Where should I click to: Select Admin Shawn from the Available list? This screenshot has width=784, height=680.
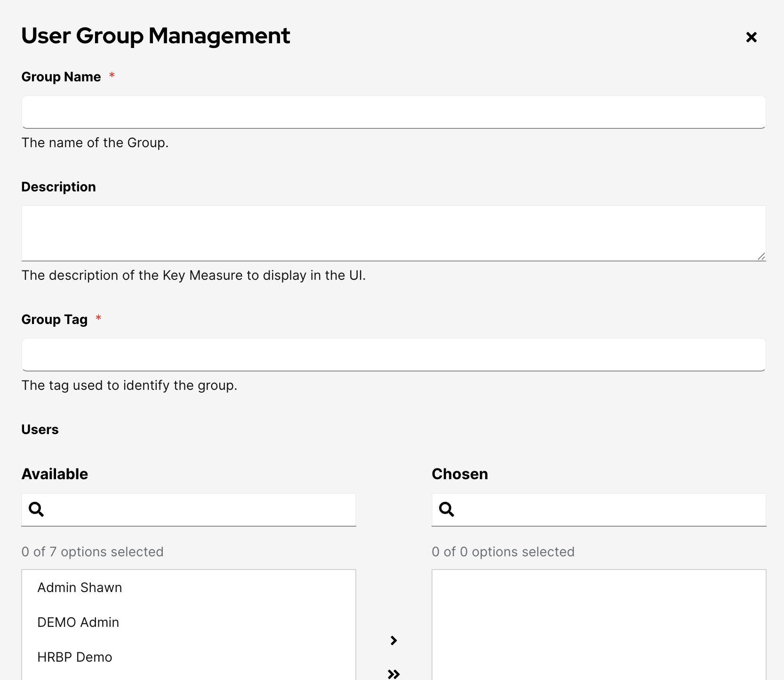coord(80,588)
